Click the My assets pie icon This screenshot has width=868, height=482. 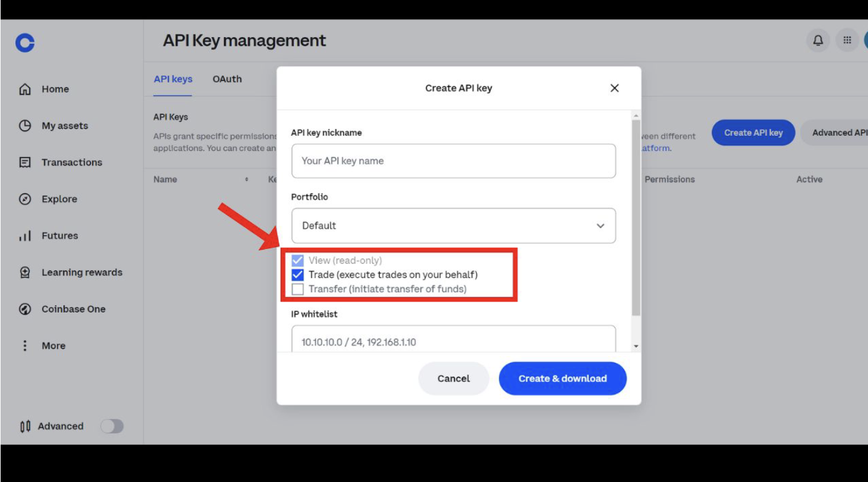[x=25, y=125]
